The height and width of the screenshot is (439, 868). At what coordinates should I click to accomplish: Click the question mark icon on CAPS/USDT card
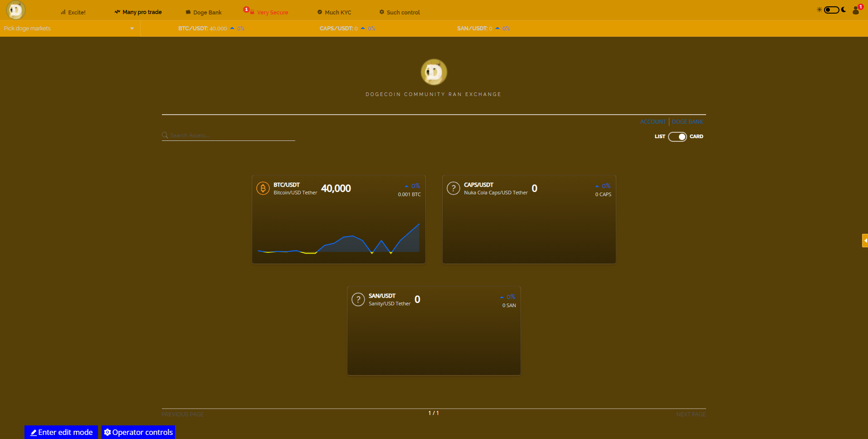click(453, 188)
